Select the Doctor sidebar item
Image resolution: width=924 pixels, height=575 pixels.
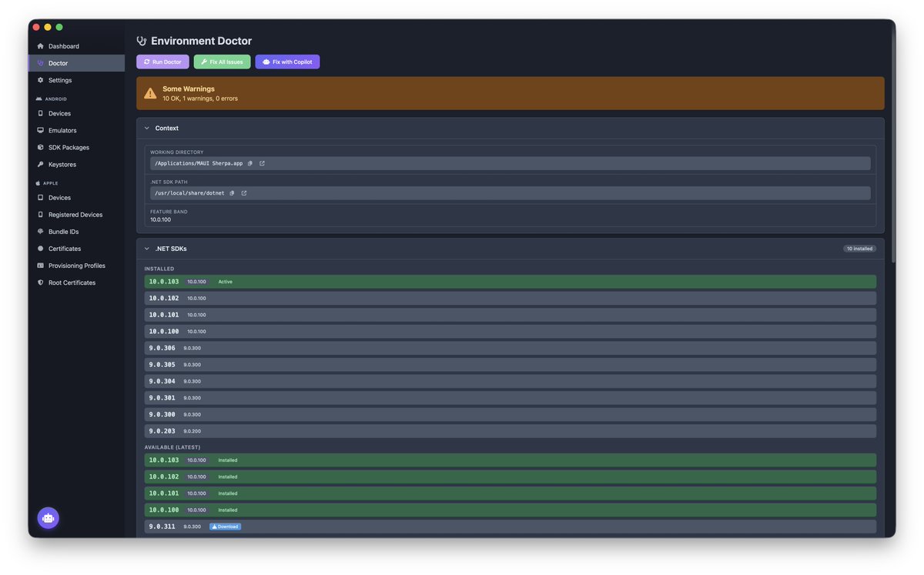pos(76,63)
